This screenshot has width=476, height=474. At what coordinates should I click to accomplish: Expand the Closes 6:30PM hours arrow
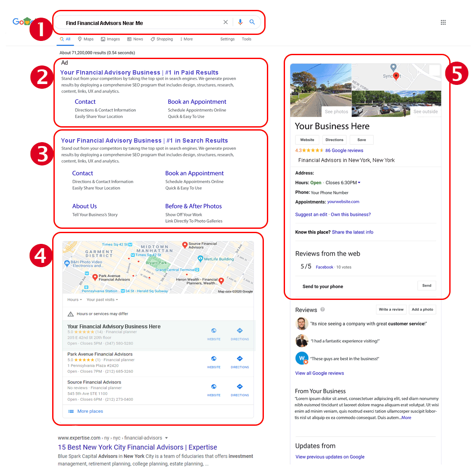[359, 183]
